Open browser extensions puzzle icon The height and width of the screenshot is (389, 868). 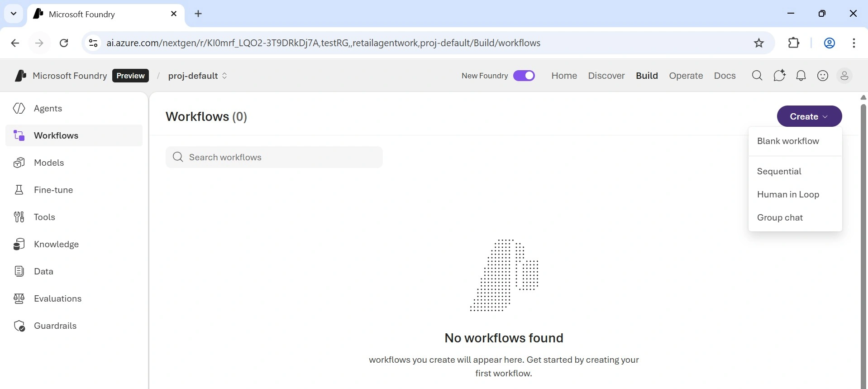click(794, 43)
